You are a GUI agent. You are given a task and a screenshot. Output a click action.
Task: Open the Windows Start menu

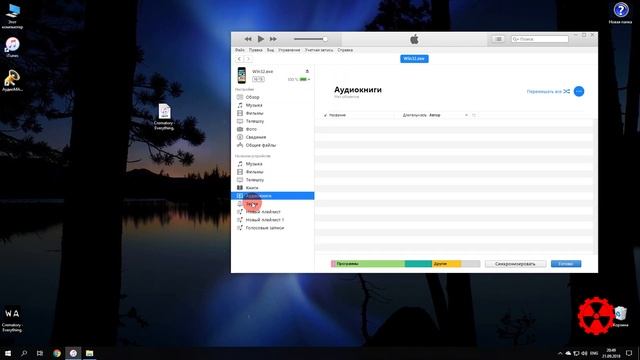point(8,353)
